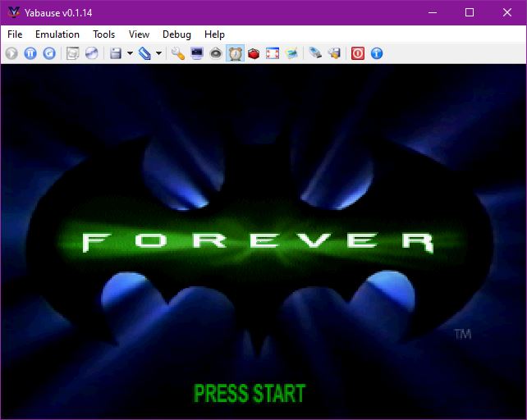Viewport: 527px width, 420px height.
Task: Take a screenshot with the picture icon
Action: pos(291,53)
